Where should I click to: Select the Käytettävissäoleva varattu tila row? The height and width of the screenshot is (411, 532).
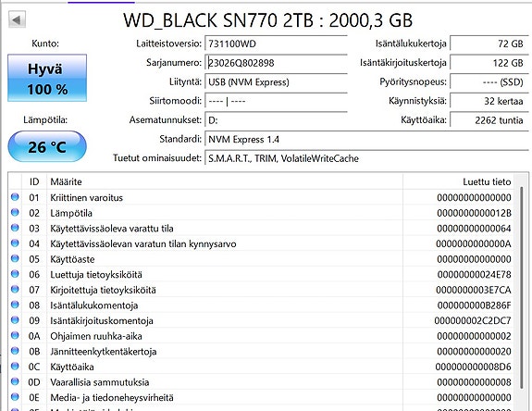coord(261,228)
